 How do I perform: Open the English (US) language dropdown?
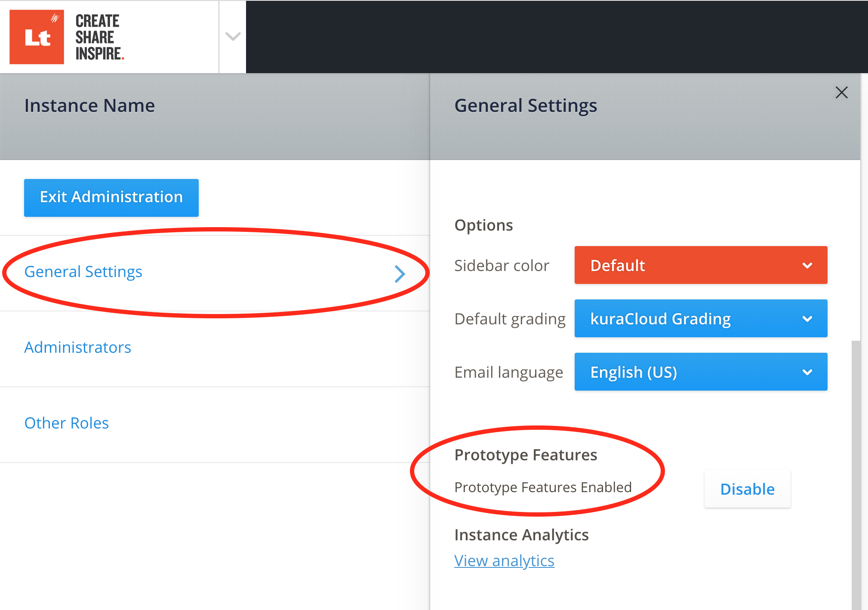point(688,372)
